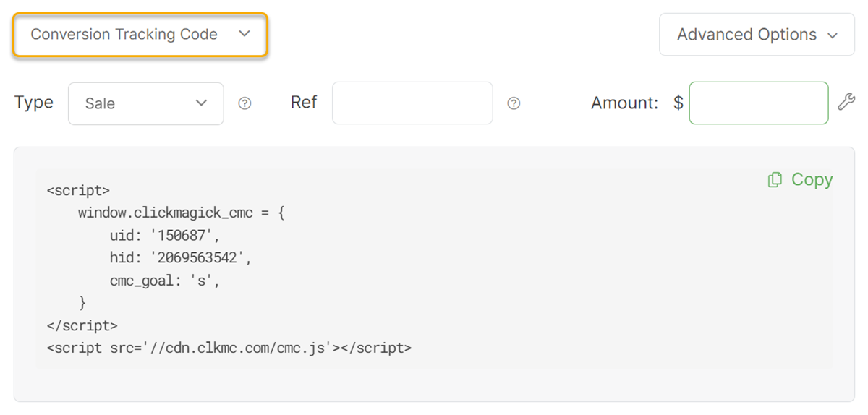Expand the Advanced Options menu
This screenshot has height=415, width=868.
pyautogui.click(x=756, y=35)
